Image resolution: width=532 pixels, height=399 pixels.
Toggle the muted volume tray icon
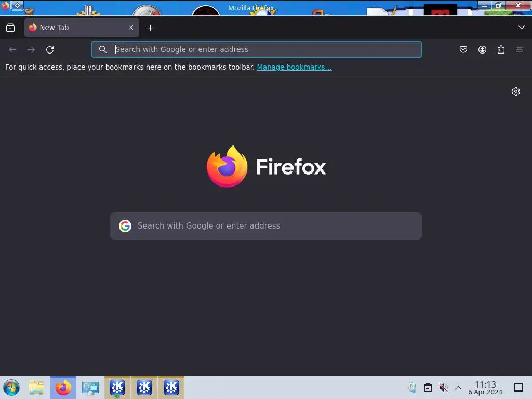(x=443, y=388)
